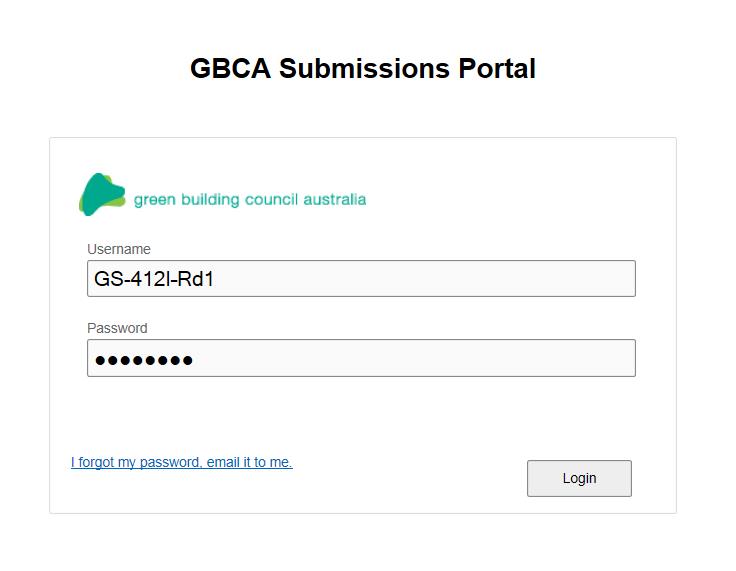This screenshot has height=571, width=736.
Task: Submit credentials with the Login button
Action: (579, 478)
